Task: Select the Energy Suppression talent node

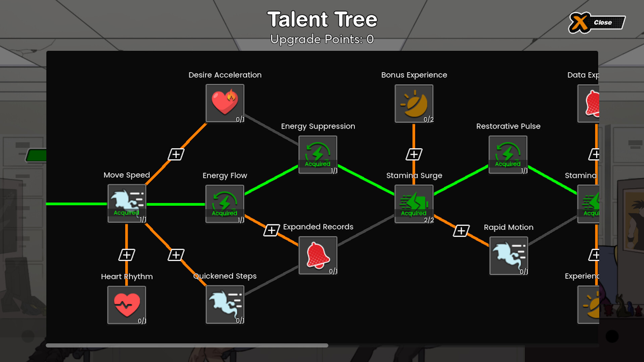Action: tap(318, 155)
